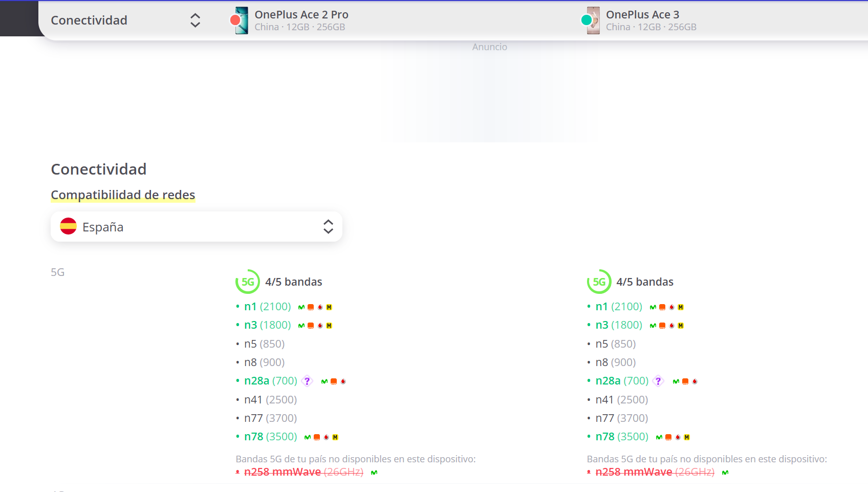Viewport: 868px width, 492px height.
Task: Click the España dropdown chevron arrows
Action: point(328,226)
